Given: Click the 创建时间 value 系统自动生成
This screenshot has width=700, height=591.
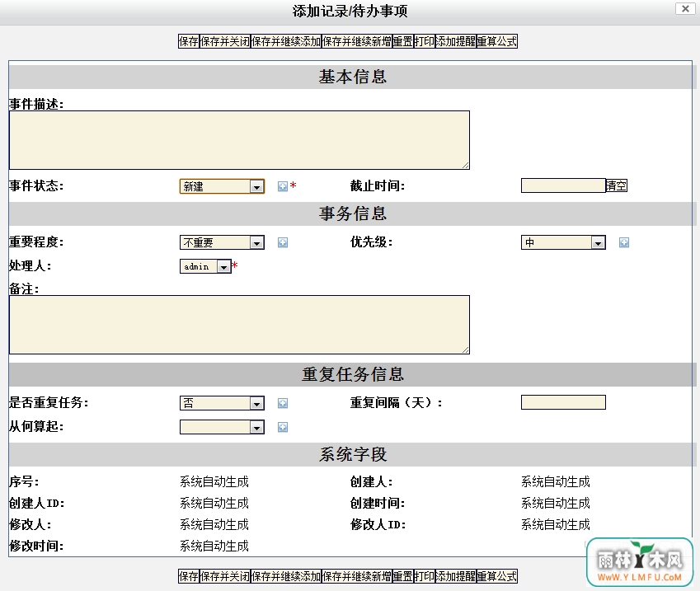Looking at the screenshot, I should (556, 503).
